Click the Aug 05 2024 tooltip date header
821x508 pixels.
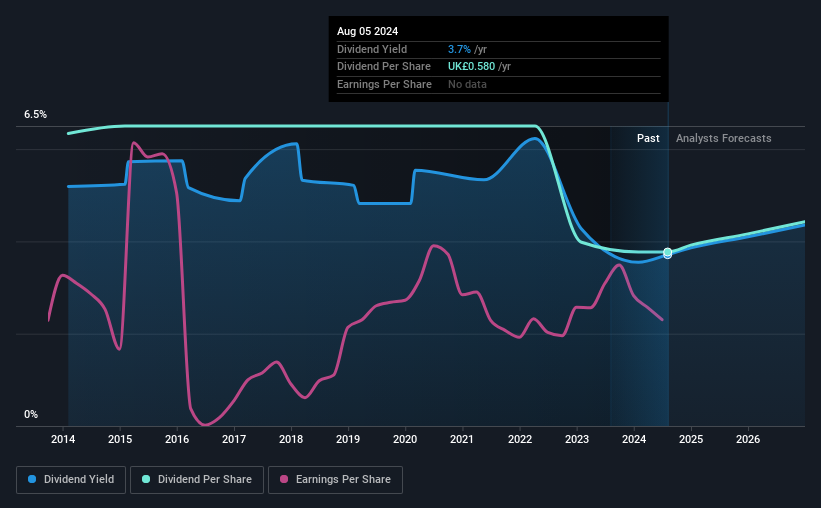tap(368, 31)
